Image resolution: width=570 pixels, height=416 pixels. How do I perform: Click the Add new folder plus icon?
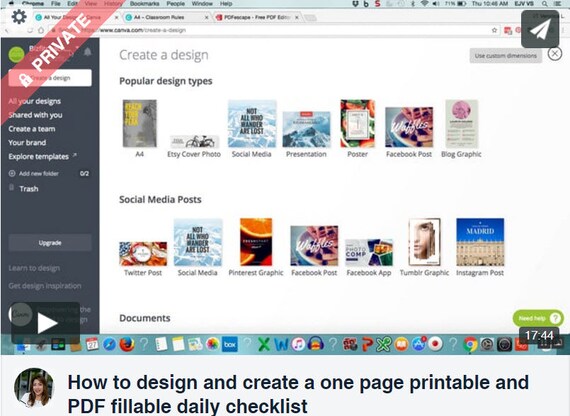pos(12,173)
